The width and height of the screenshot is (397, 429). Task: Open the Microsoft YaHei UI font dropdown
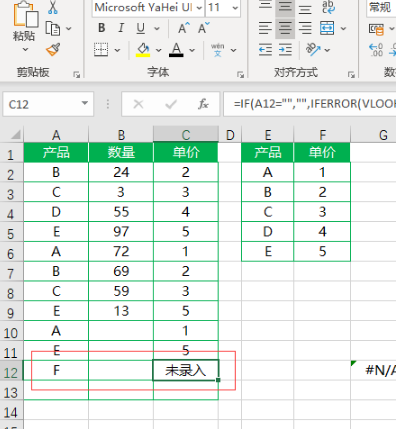click(199, 8)
